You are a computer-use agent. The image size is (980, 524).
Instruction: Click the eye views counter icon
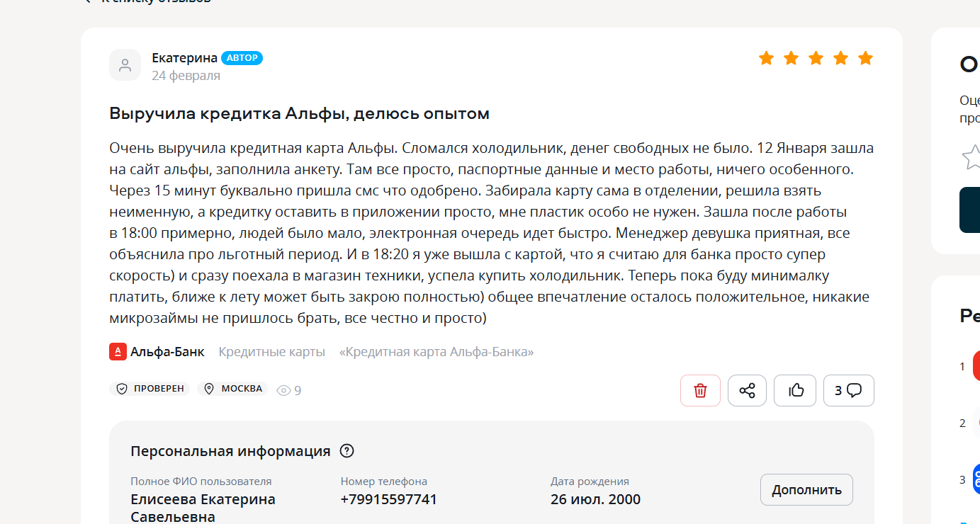283,390
